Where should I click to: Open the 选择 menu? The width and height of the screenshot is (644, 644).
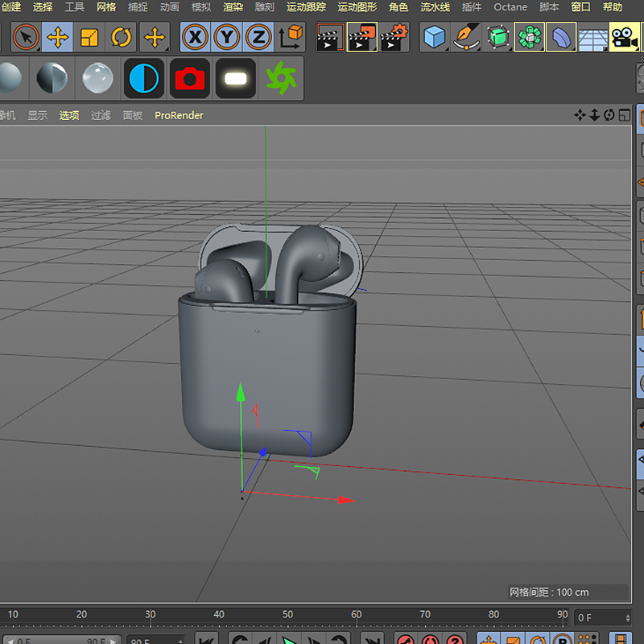43,7
